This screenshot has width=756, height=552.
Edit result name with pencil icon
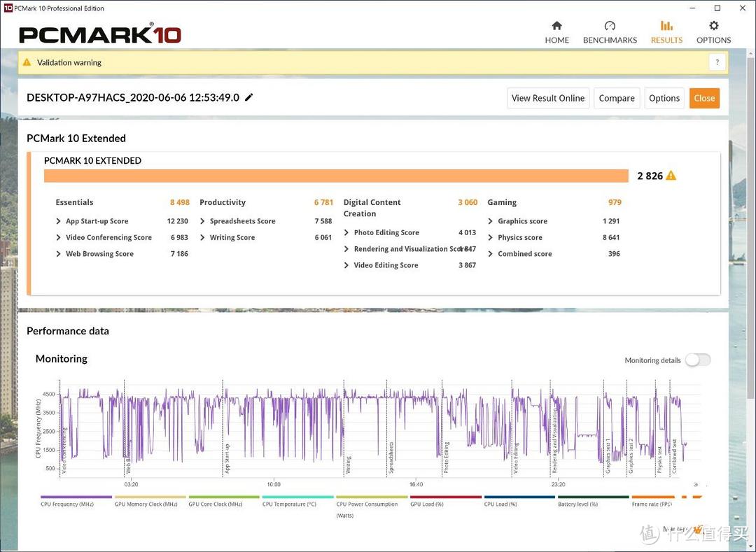248,97
